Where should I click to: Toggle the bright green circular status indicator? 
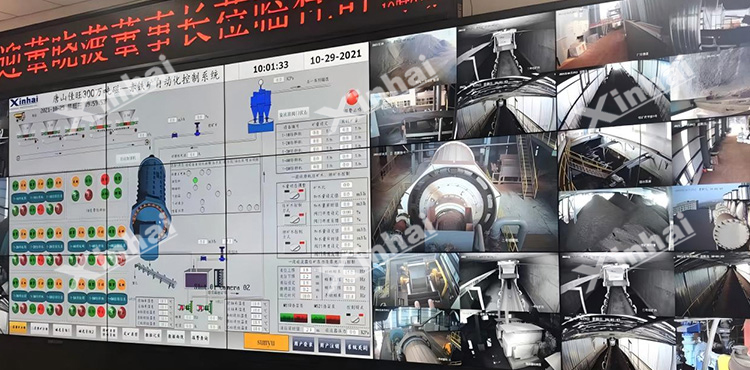click(x=195, y=180)
